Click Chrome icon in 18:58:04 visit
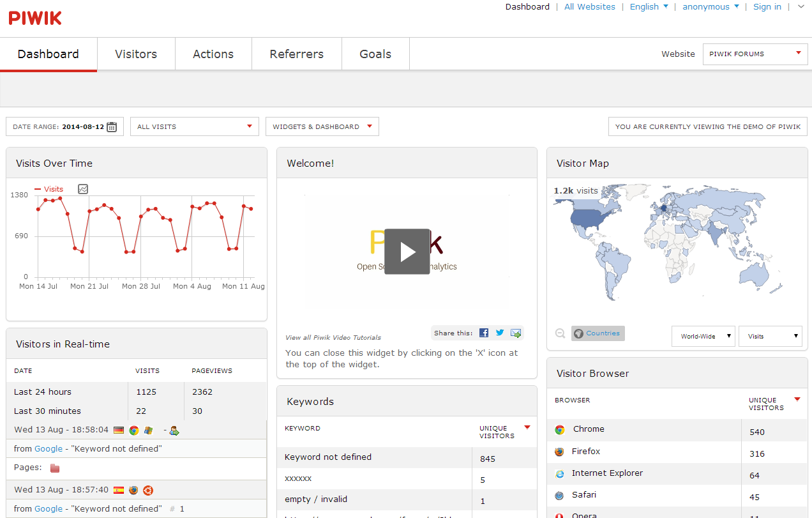812x518 pixels. (134, 430)
